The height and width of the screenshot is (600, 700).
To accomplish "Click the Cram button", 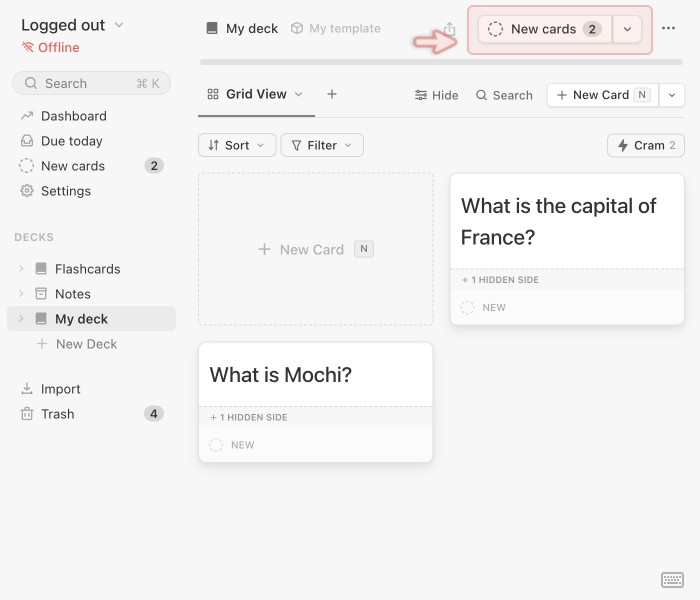I will click(646, 146).
